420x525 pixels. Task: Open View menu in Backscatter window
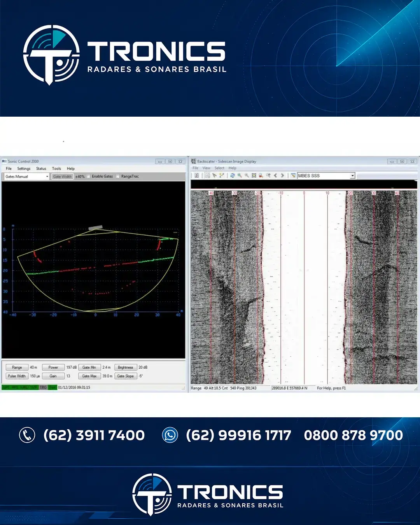point(206,168)
